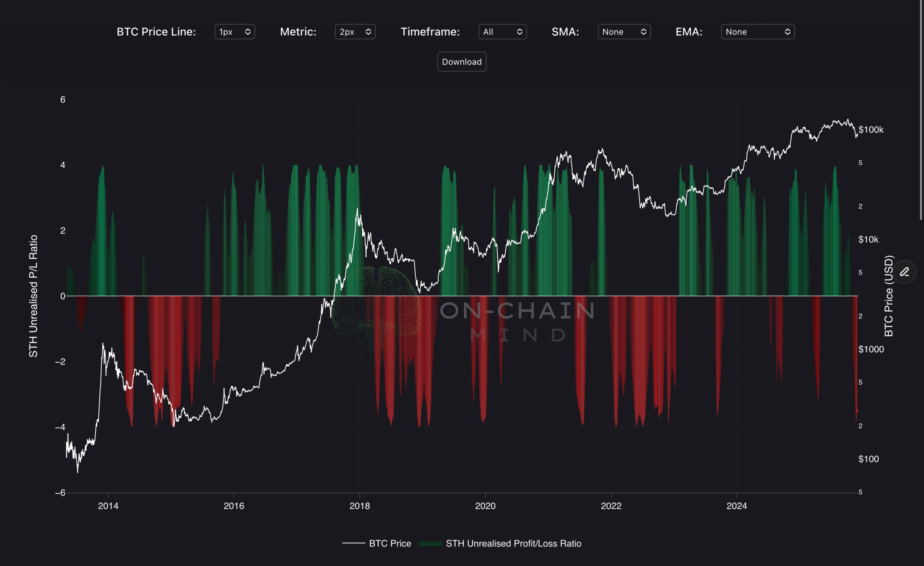This screenshot has height=566, width=924.
Task: Open the Metric line width dropdown
Action: pyautogui.click(x=355, y=32)
